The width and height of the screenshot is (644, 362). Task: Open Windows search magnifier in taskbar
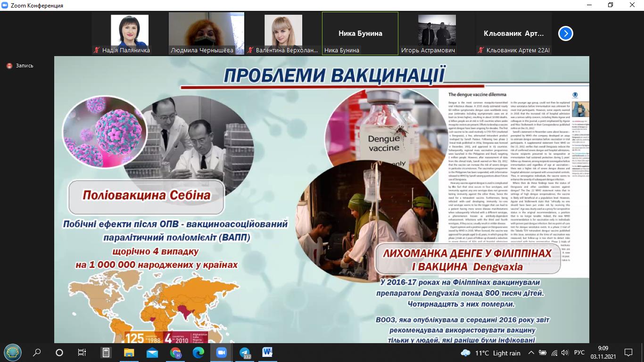tap(37, 353)
